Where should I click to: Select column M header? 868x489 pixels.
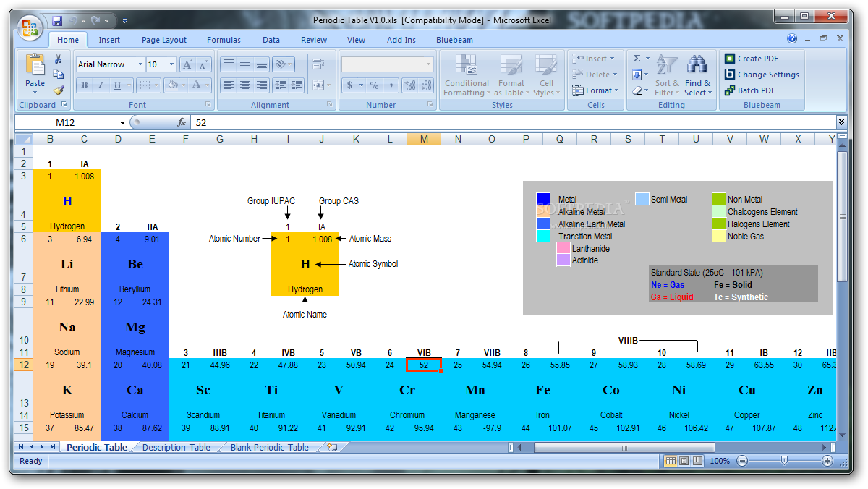(x=424, y=139)
